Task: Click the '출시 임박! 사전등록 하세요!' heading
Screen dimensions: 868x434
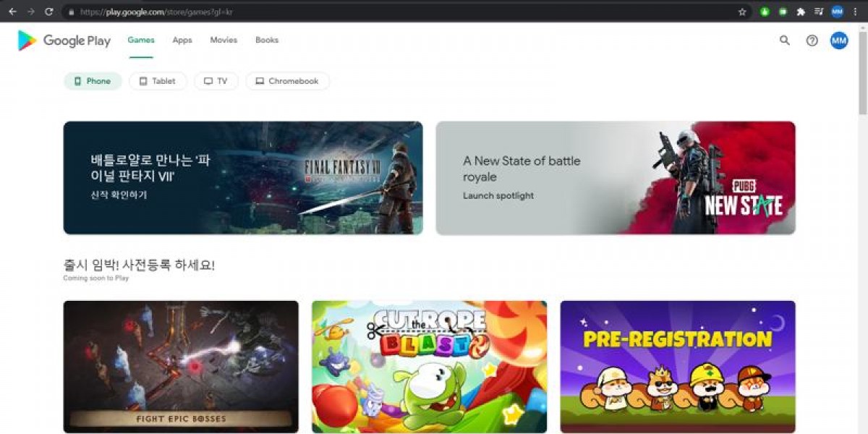Action: click(x=139, y=265)
